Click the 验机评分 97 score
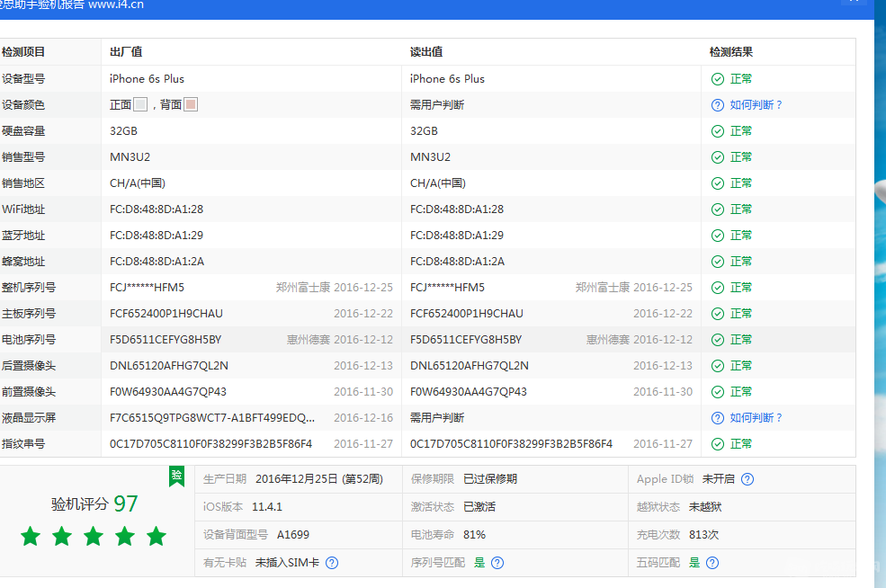 [x=94, y=503]
